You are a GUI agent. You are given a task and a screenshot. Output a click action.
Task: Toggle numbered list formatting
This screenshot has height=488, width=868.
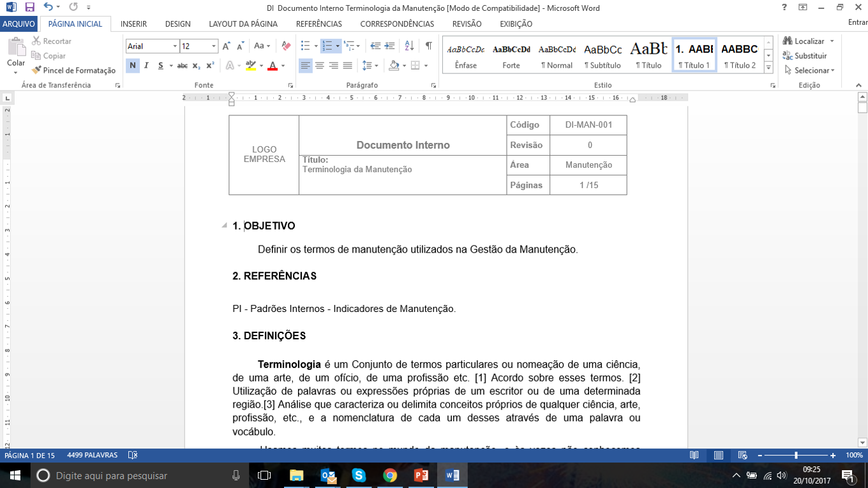coord(327,46)
